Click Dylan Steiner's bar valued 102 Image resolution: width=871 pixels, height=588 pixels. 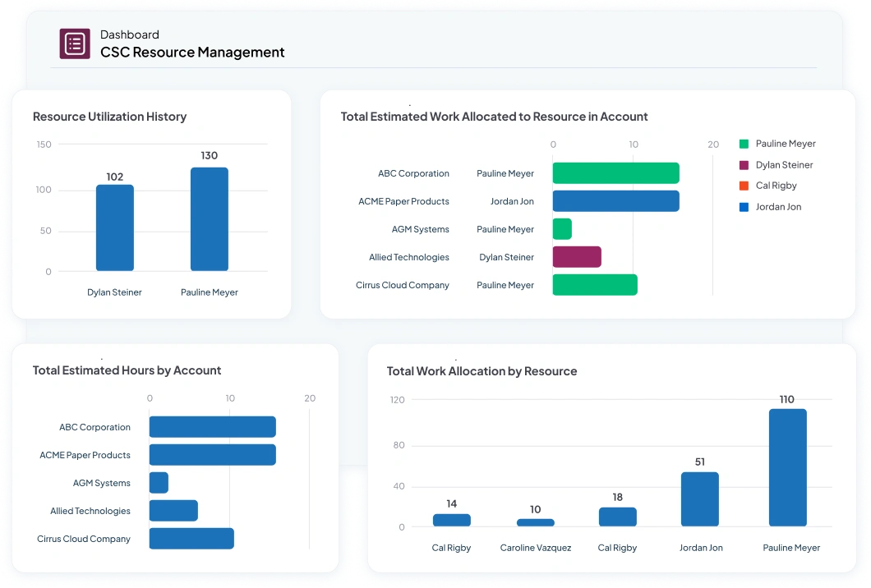(x=115, y=227)
